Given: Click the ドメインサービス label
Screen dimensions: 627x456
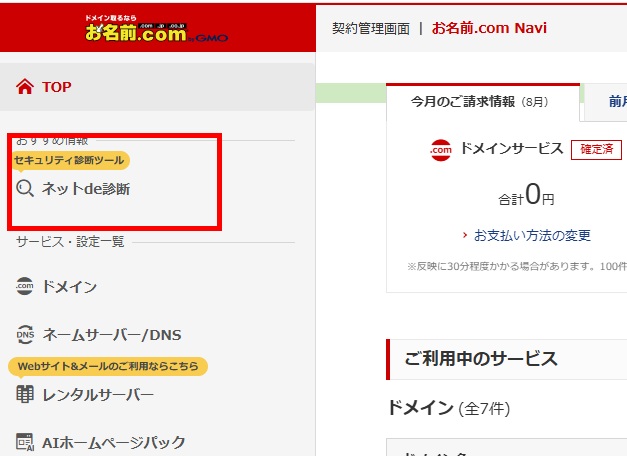Looking at the screenshot, I should pyautogui.click(x=511, y=149).
